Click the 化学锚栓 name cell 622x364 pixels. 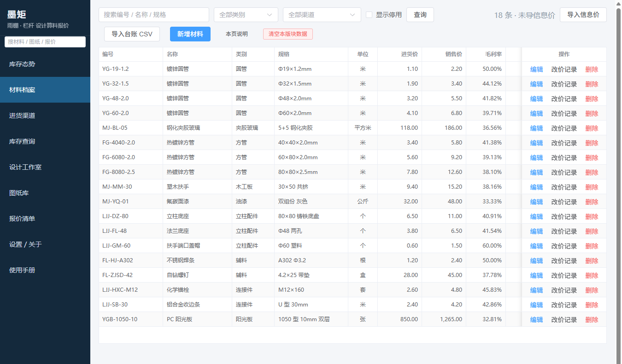pos(198,290)
